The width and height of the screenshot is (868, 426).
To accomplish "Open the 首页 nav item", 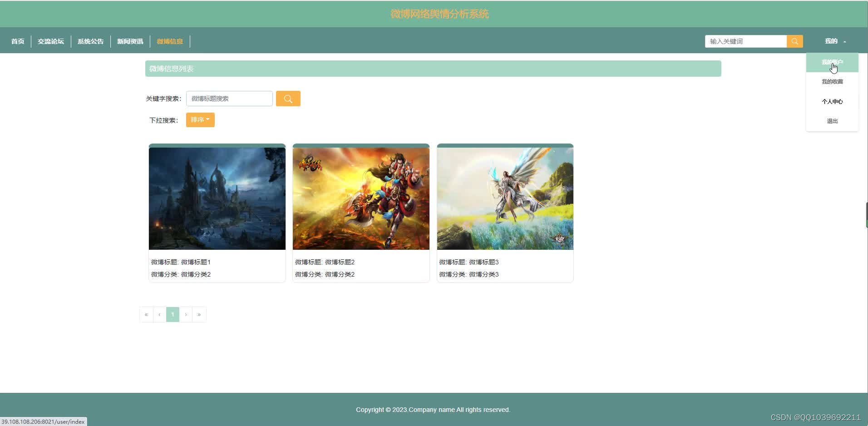I will [18, 41].
